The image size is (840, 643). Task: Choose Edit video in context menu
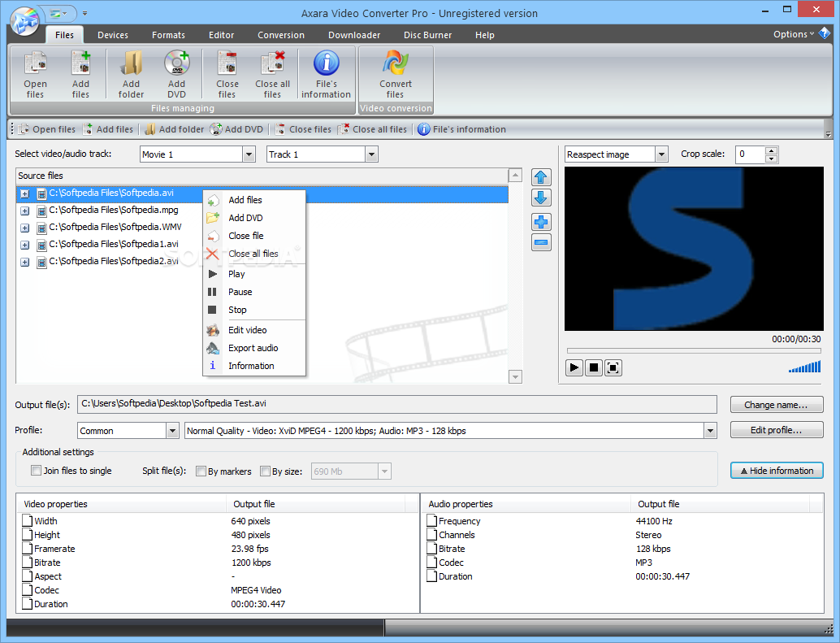pos(254,330)
